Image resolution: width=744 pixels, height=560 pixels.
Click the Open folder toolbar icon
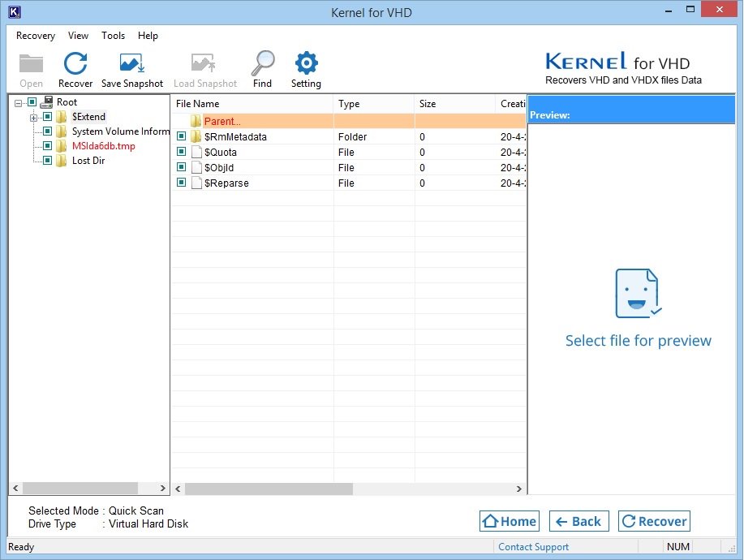tap(31, 63)
